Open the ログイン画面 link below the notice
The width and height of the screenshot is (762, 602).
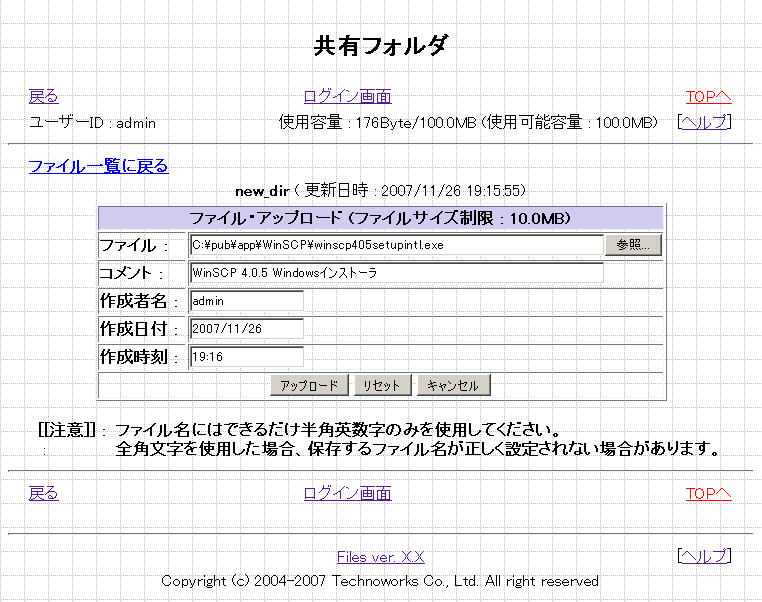tap(347, 493)
